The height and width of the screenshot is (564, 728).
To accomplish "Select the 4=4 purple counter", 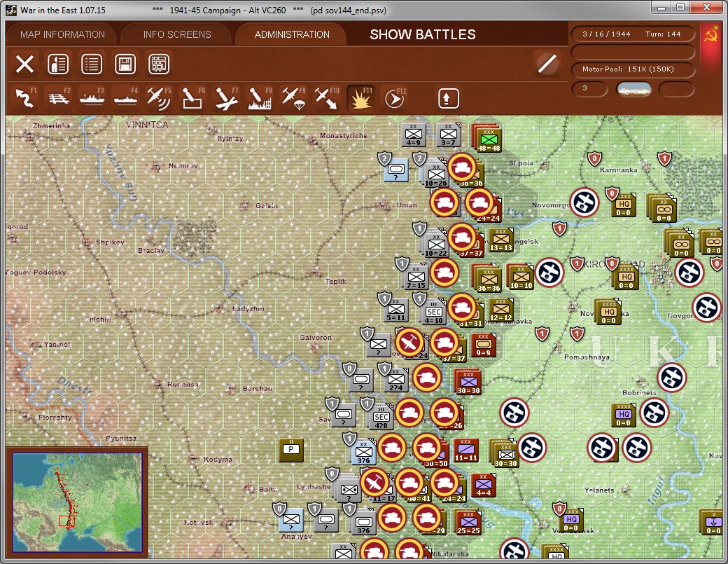I will tap(483, 485).
